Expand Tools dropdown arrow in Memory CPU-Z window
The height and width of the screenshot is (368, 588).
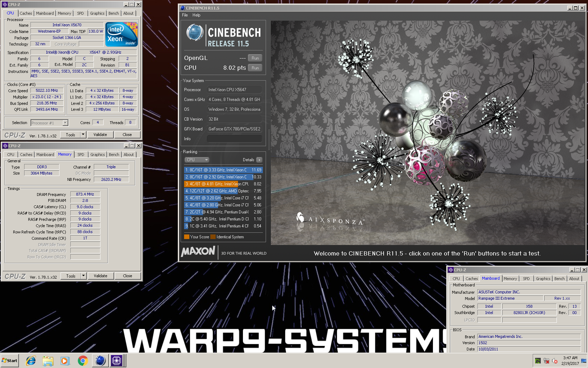click(84, 276)
